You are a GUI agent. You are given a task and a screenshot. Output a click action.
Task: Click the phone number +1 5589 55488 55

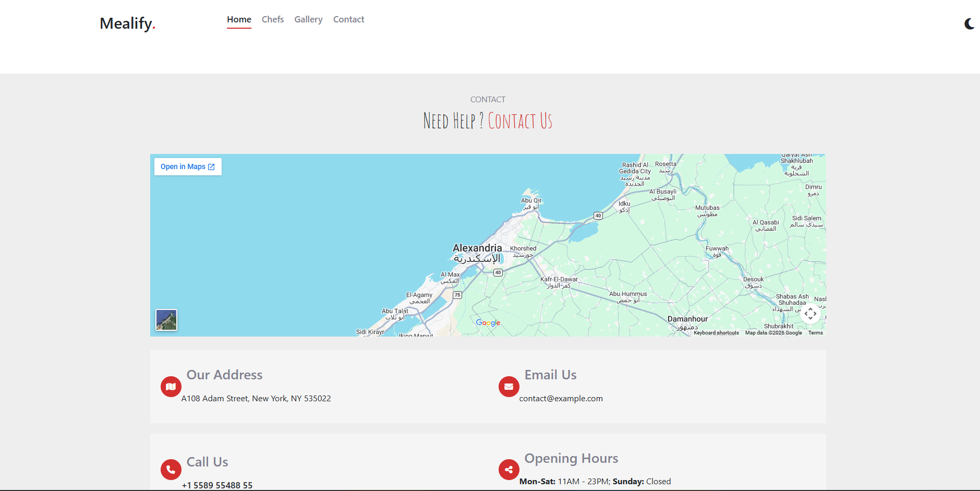(217, 485)
